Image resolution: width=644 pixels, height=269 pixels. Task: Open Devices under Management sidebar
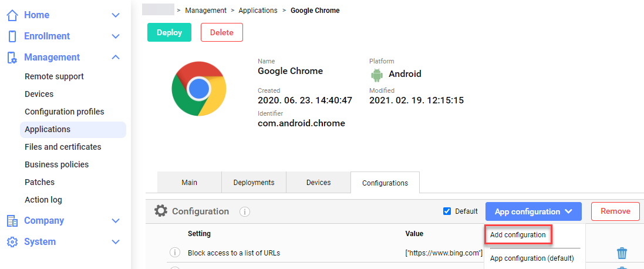[39, 94]
